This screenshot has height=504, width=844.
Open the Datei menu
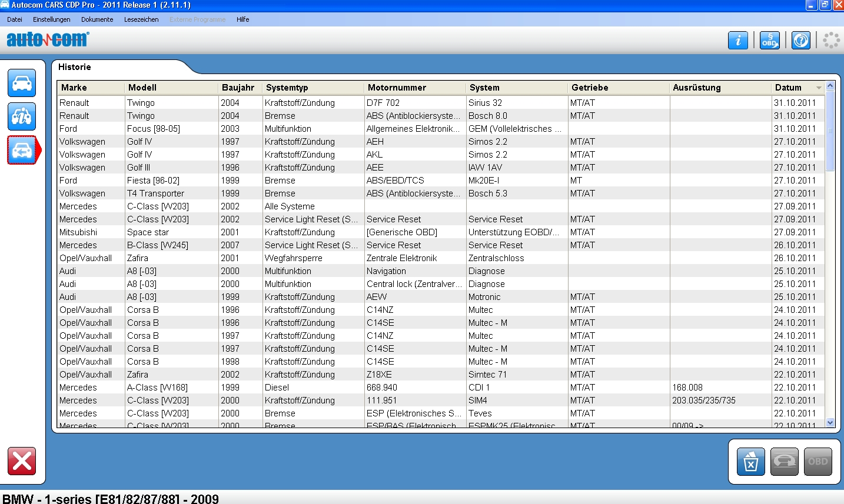pos(15,19)
